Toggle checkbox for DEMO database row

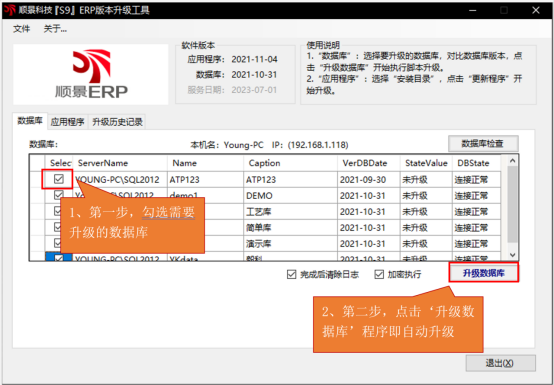point(59,195)
